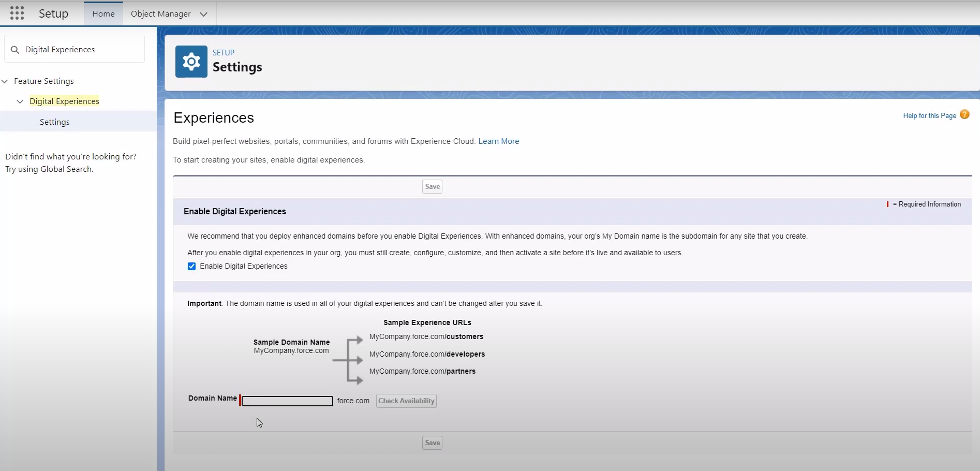Click the bottom Save button
Image resolution: width=980 pixels, height=471 pixels.
tap(432, 443)
